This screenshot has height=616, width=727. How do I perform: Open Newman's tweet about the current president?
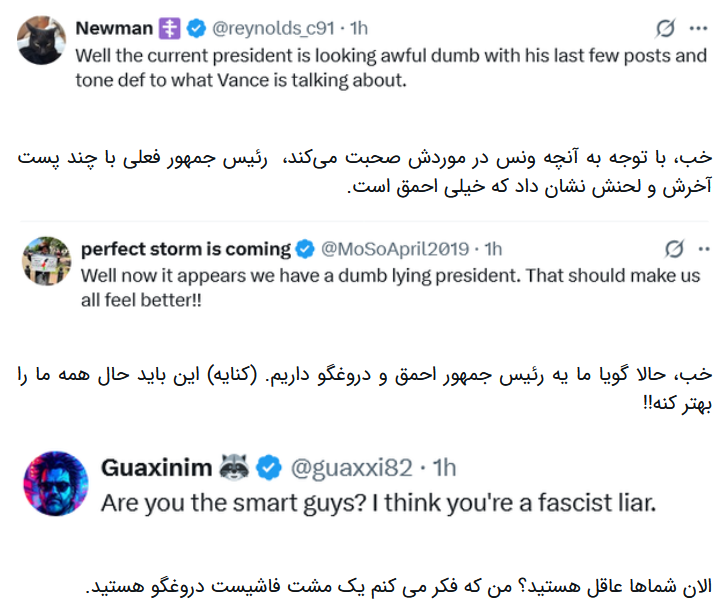tap(390, 68)
